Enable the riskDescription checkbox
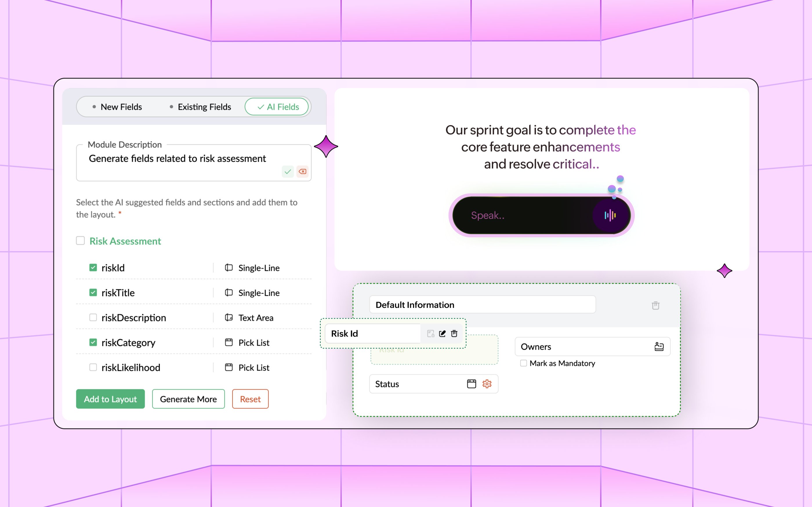Screen dimensions: 812x507 (93, 318)
